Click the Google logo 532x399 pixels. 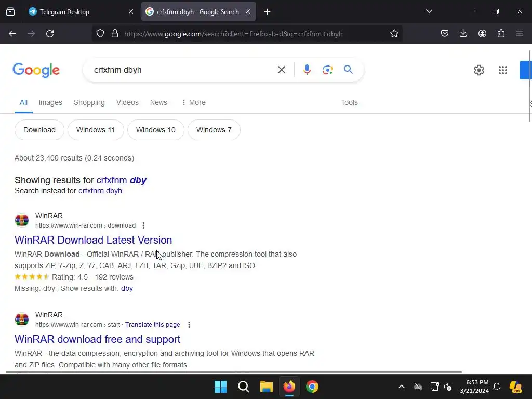[36, 70]
